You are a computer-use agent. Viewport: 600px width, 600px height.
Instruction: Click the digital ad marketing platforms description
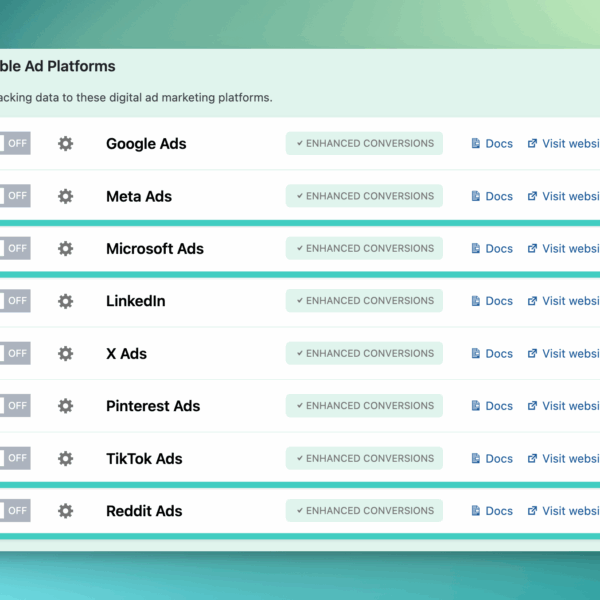(x=136, y=98)
